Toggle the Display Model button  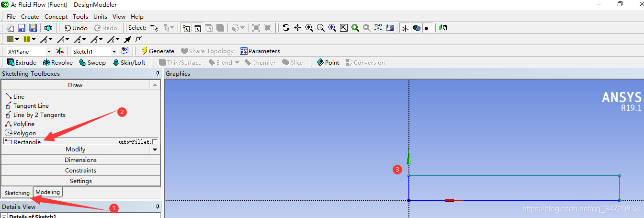click(x=417, y=28)
